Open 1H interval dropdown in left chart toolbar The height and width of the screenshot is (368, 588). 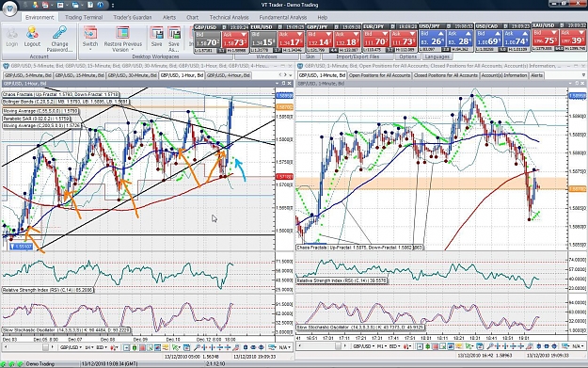pyautogui.click(x=89, y=347)
